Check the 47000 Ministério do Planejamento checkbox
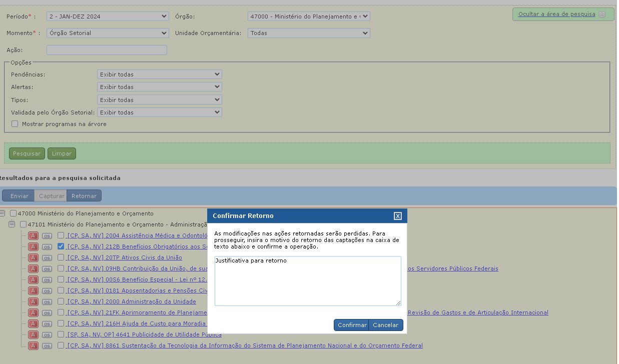The height and width of the screenshot is (364, 619). (14, 213)
